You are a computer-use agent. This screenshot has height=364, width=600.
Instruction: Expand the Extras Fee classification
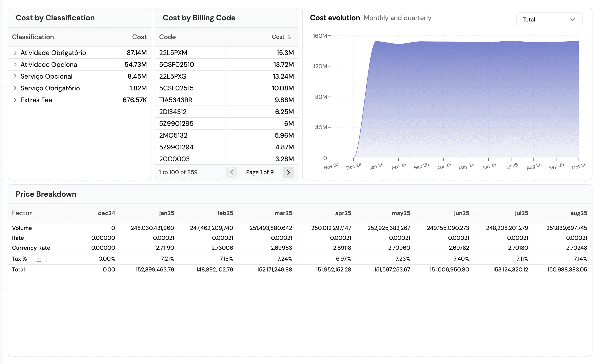point(15,100)
